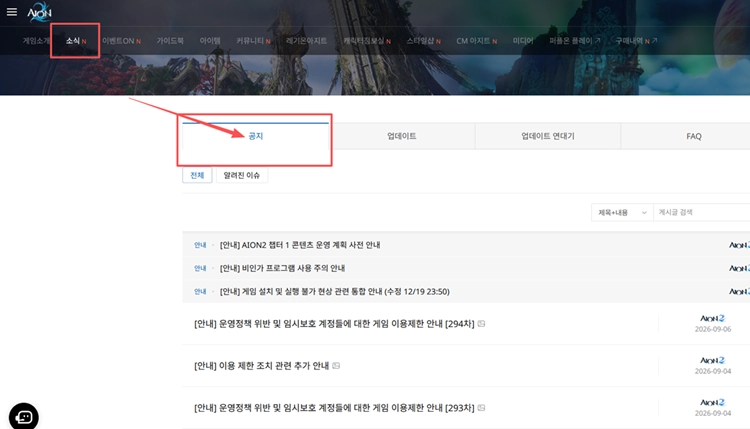
Task: Select the 전체 filter button
Action: tap(197, 175)
